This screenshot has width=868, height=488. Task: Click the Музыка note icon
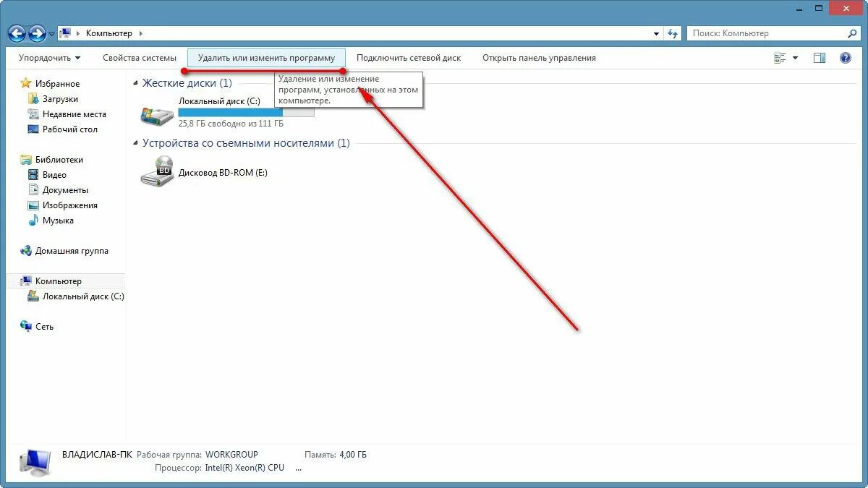tap(33, 221)
